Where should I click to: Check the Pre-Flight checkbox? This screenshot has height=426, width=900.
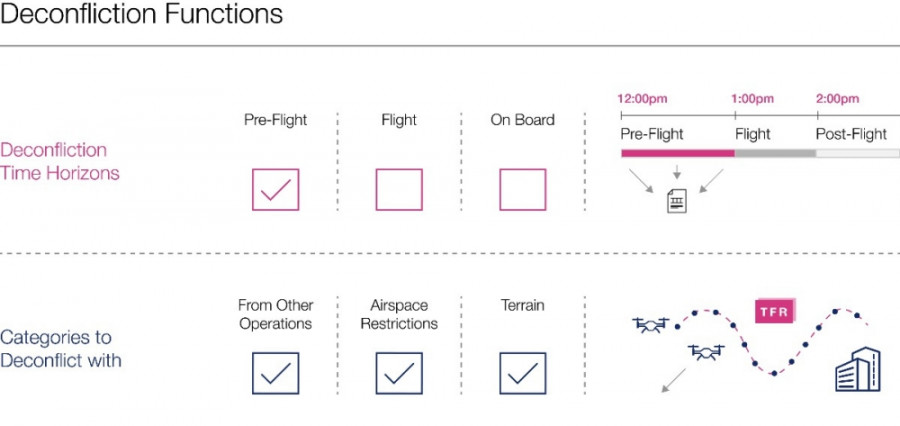coord(276,189)
